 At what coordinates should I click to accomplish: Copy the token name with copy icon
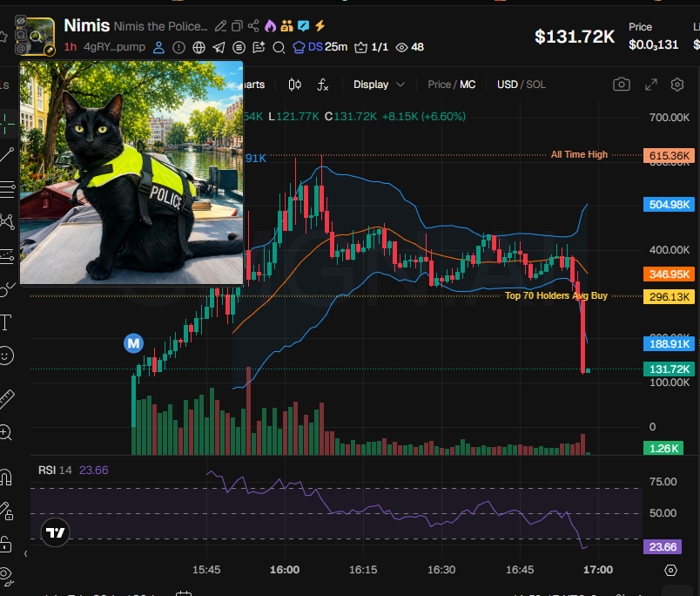pyautogui.click(x=237, y=26)
